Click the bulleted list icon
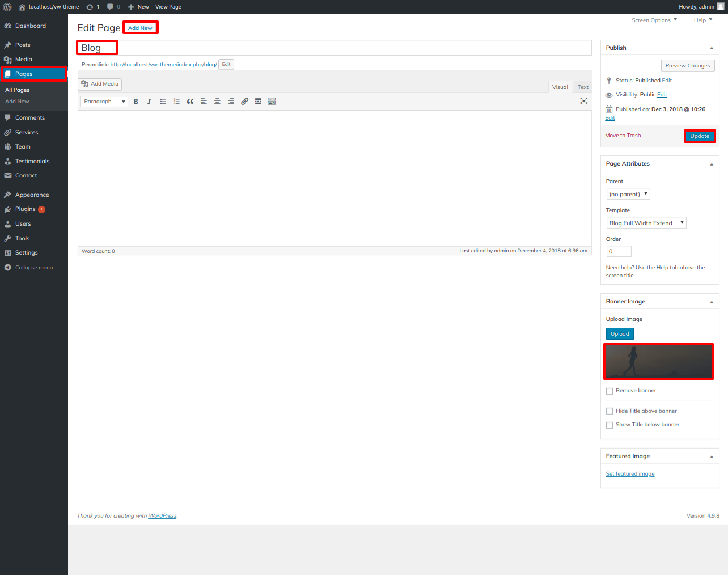Viewport: 728px width, 575px height. click(163, 102)
